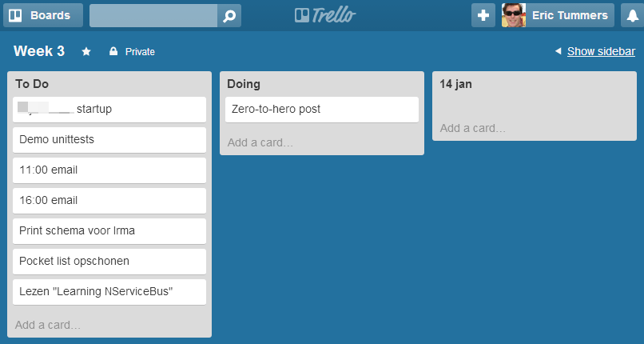Click the Private lock visibility icon
The height and width of the screenshot is (344, 644).
[x=113, y=51]
